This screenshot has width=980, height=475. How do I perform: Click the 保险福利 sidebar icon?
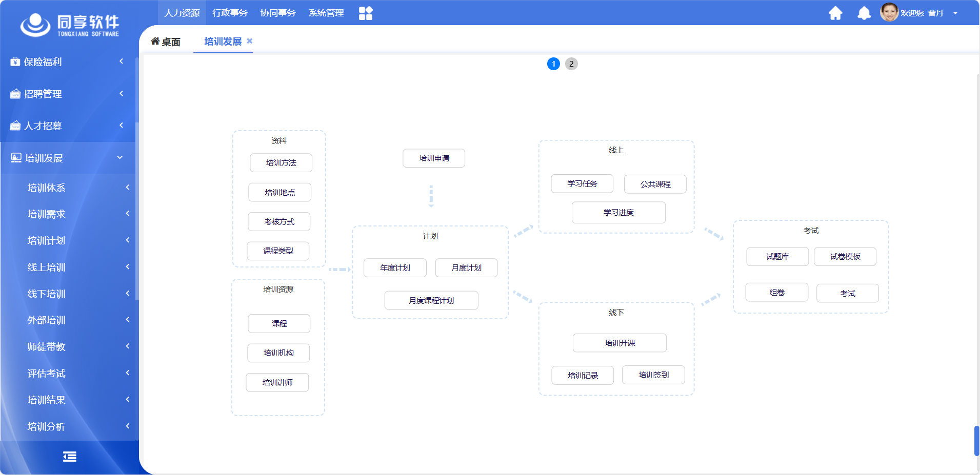click(x=15, y=62)
